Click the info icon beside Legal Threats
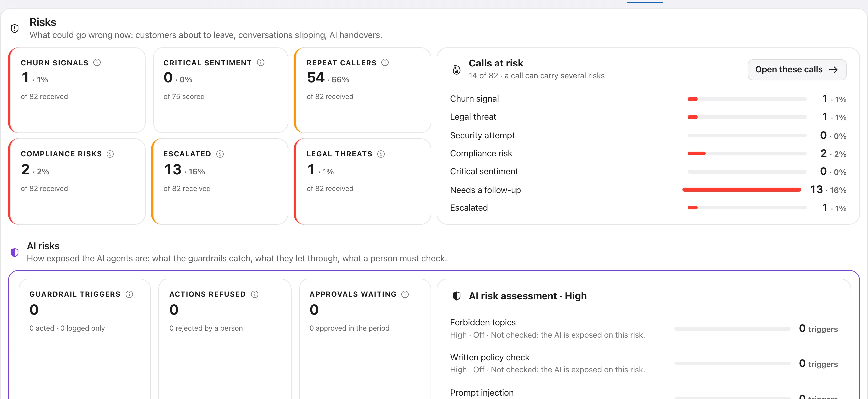Image resolution: width=868 pixels, height=399 pixels. pos(381,154)
